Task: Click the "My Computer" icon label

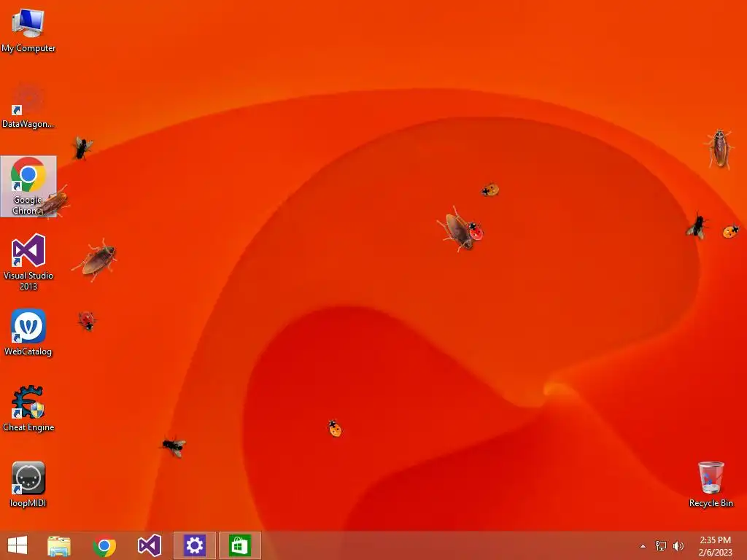Action: coord(28,48)
